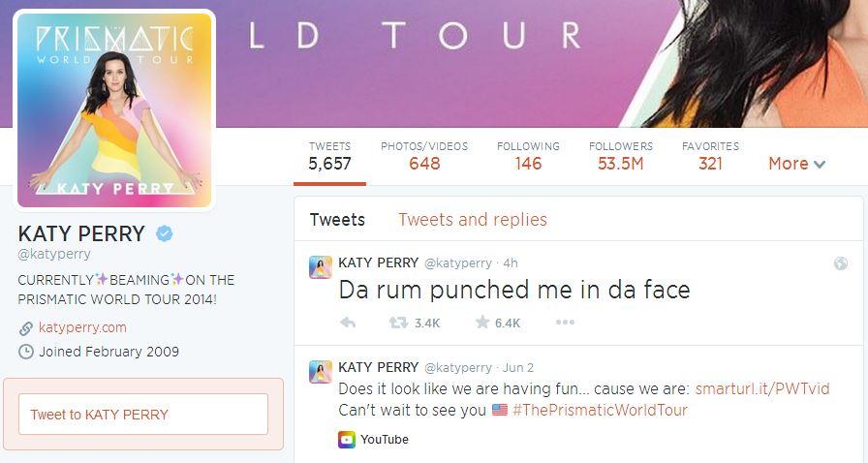Click the small avatar beside Jun 2 tweet

321,372
